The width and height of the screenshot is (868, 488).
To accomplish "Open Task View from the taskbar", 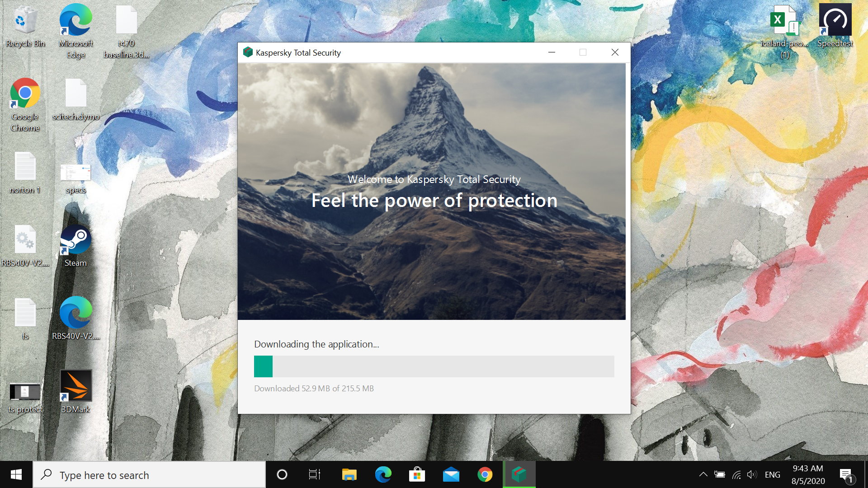I will tap(315, 474).
